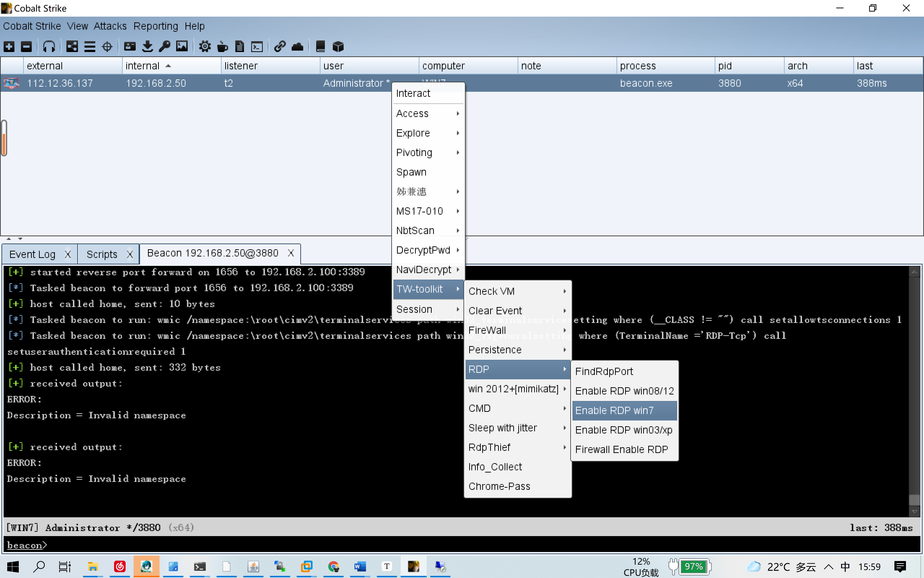Expand the Clear Event submenu arrow
This screenshot has height=578, width=924.
point(565,311)
